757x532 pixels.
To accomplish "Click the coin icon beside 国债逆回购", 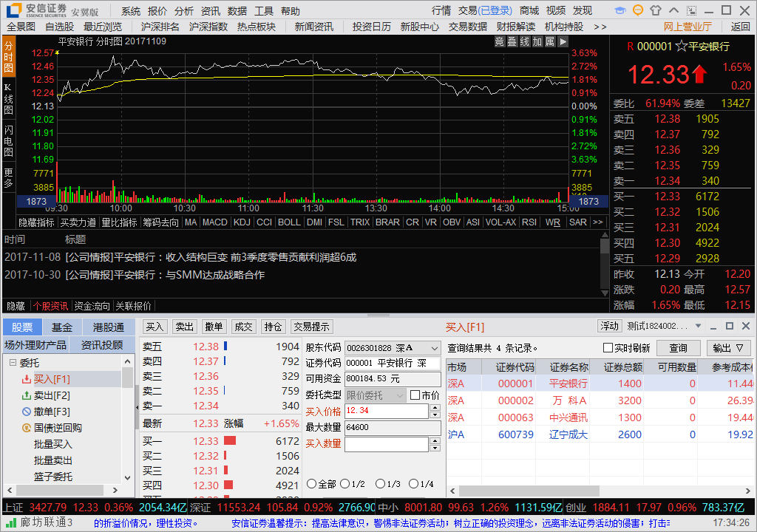I will point(27,428).
